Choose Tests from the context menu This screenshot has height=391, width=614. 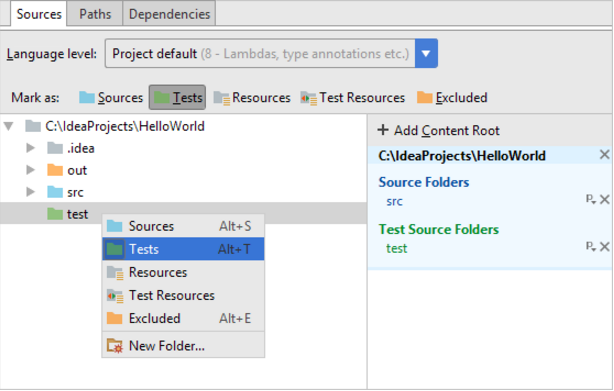coord(183,249)
